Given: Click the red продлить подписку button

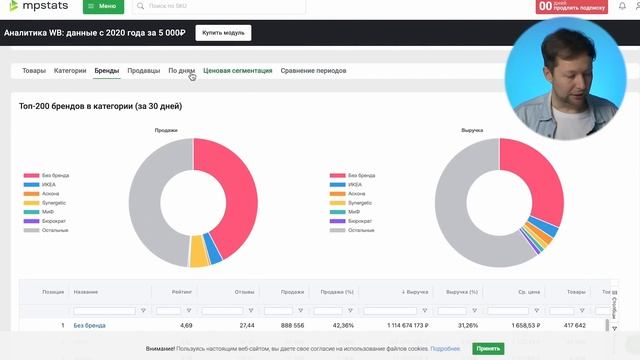Looking at the screenshot, I should click(571, 6).
